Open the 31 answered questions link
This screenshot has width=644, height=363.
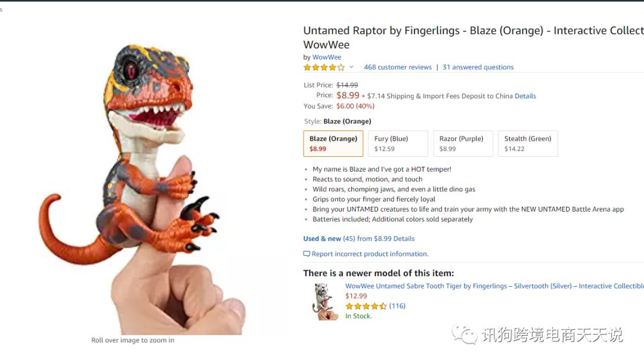pyautogui.click(x=478, y=67)
